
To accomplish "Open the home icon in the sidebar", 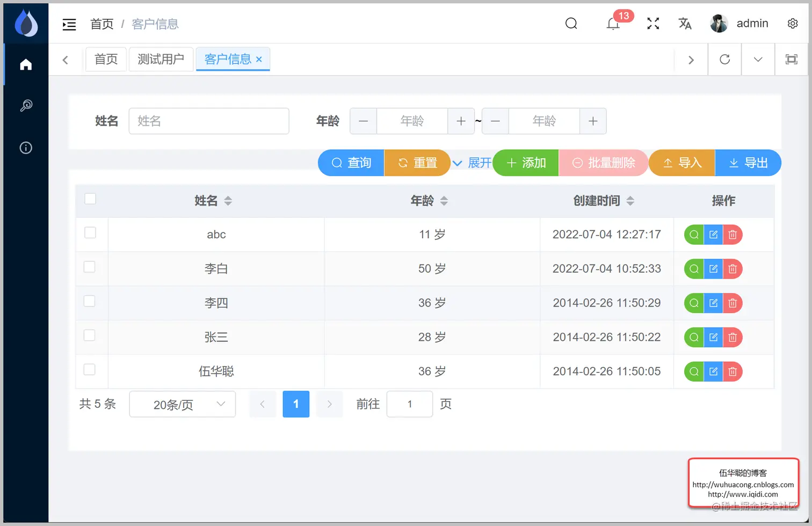I will (x=26, y=65).
